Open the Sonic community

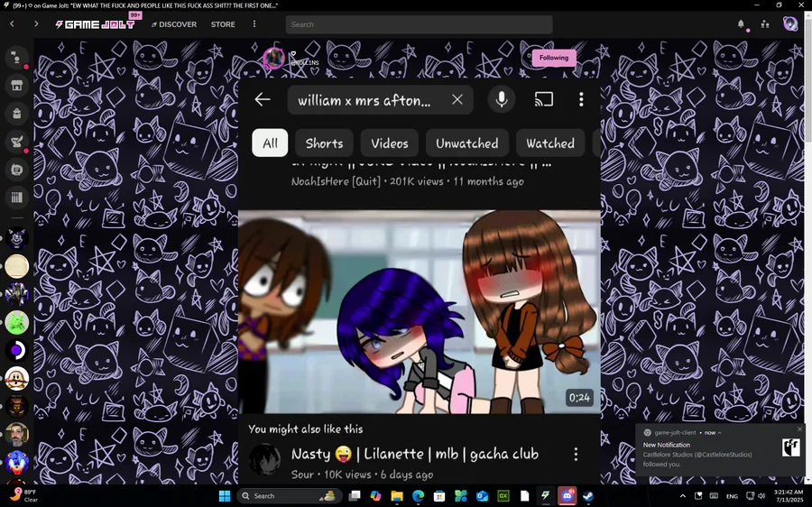tap(16, 463)
